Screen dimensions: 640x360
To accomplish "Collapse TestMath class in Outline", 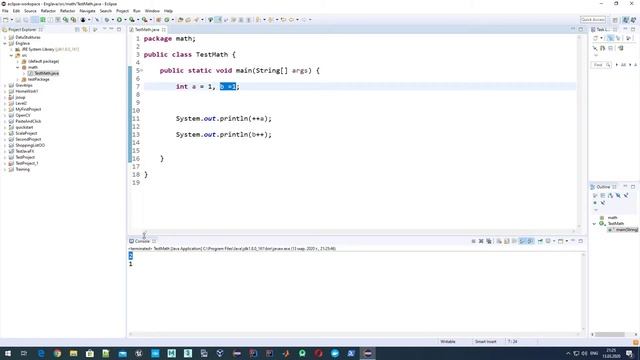I will pyautogui.click(x=594, y=224).
